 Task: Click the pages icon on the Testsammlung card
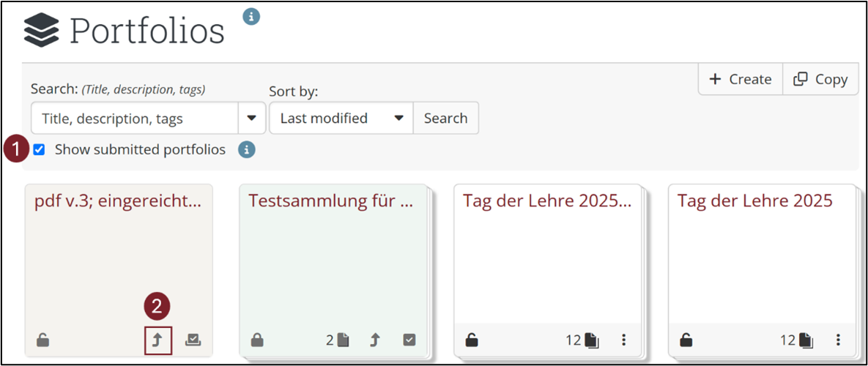(x=343, y=340)
